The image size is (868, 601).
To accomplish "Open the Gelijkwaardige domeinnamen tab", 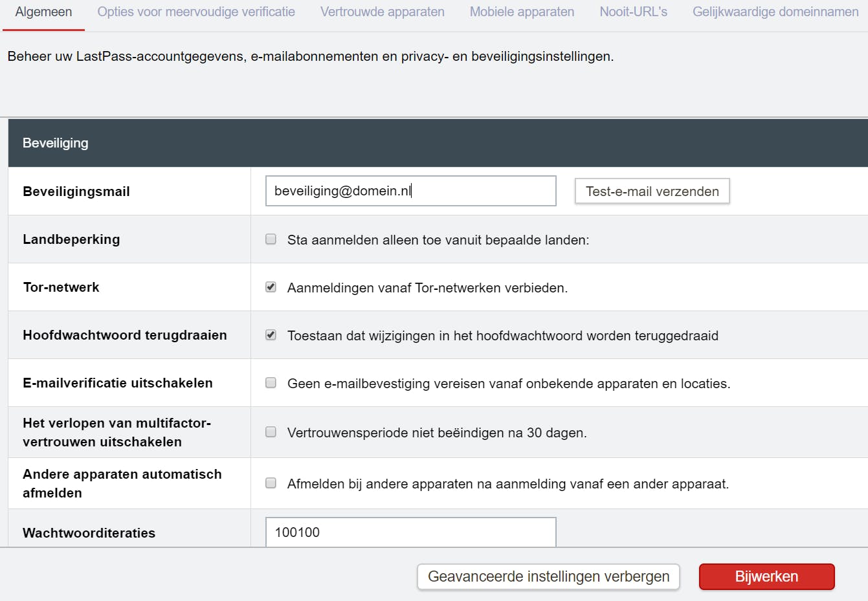I will tap(775, 12).
